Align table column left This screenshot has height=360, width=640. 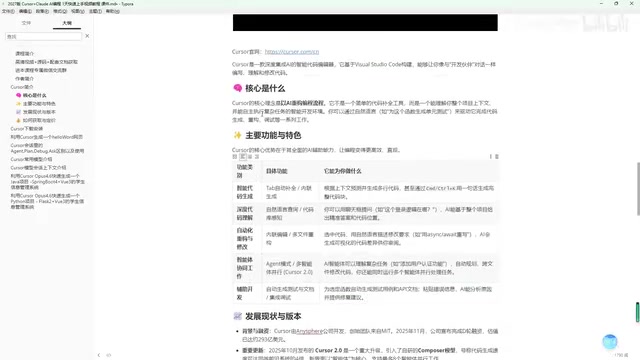tap(242, 157)
